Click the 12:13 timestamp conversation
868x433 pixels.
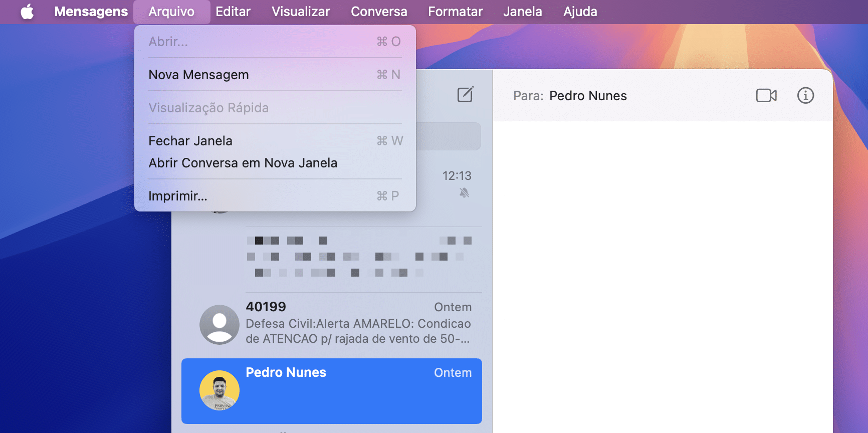click(457, 176)
